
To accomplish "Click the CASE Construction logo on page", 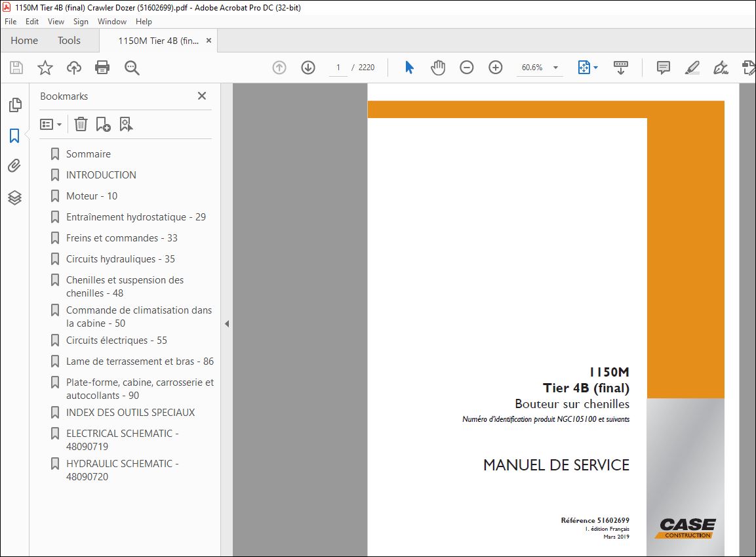I will pyautogui.click(x=686, y=528).
